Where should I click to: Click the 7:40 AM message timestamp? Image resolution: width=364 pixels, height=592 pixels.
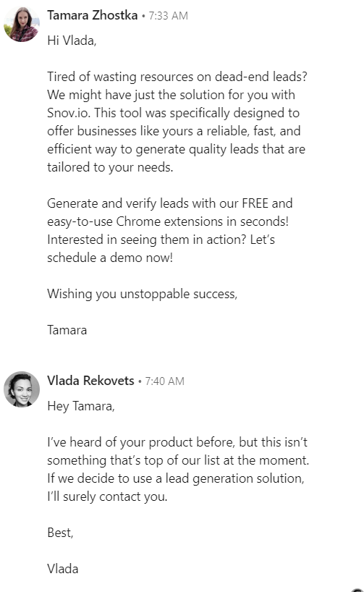pyautogui.click(x=164, y=381)
